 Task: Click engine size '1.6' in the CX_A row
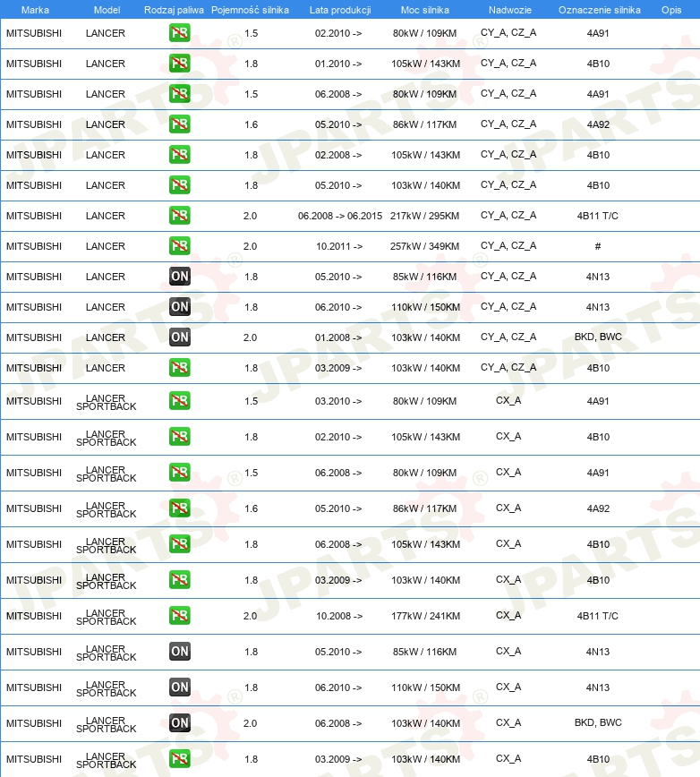(x=252, y=508)
